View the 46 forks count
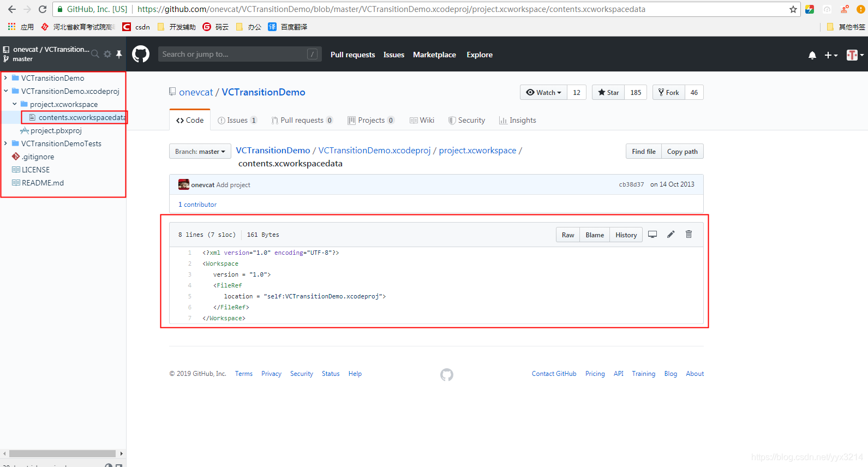The width and height of the screenshot is (868, 467). (x=694, y=92)
